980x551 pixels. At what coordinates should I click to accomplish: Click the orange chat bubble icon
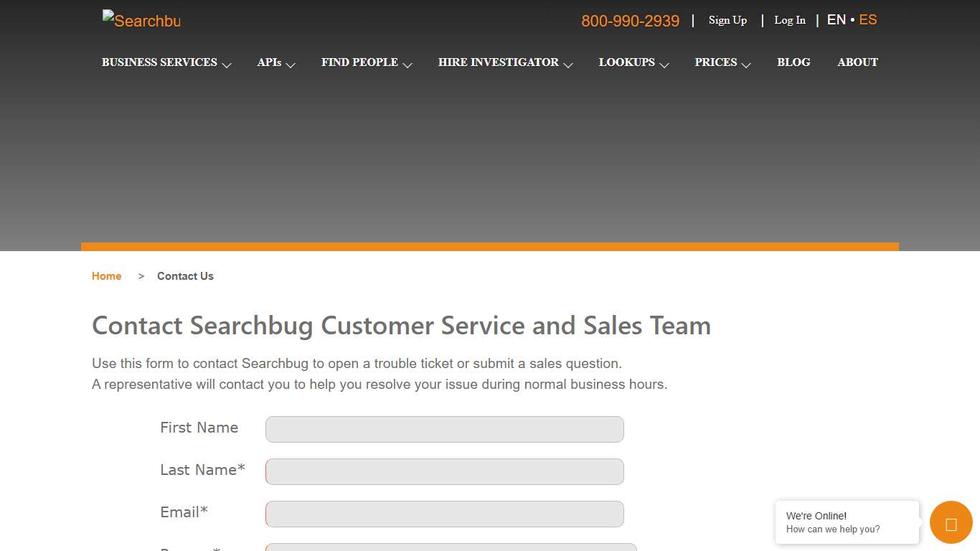pos(951,522)
